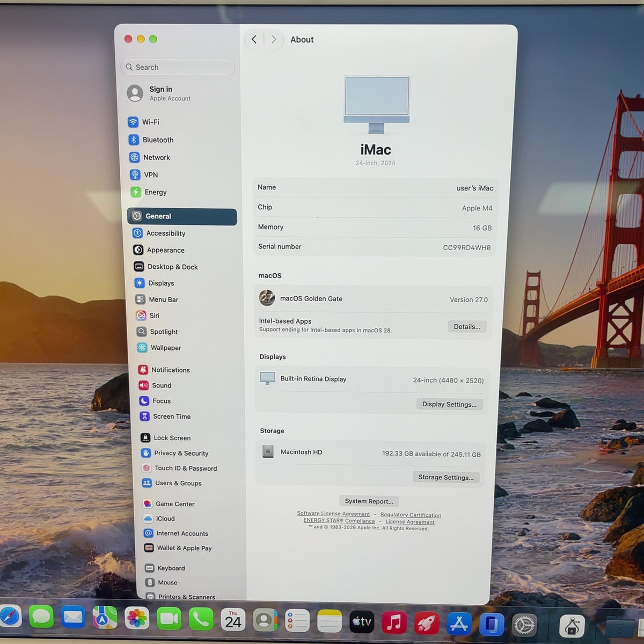Open Desktop & Dock settings

pyautogui.click(x=166, y=267)
